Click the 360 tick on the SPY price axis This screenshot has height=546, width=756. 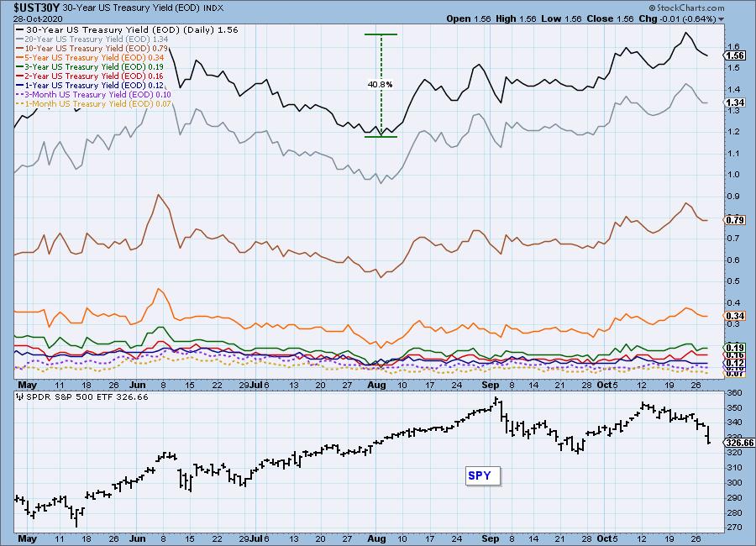(x=735, y=393)
